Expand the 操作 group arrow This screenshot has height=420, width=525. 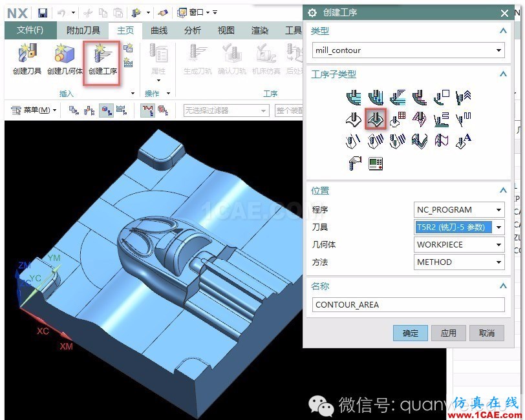168,94
